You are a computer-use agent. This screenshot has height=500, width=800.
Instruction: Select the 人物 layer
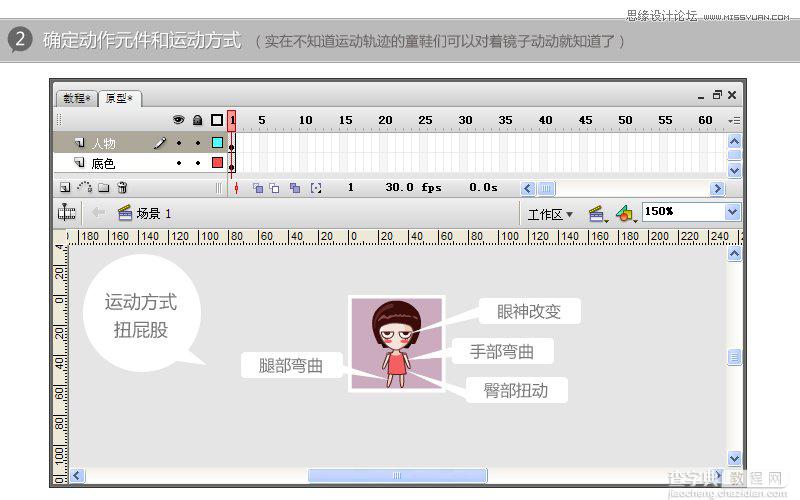(140, 143)
